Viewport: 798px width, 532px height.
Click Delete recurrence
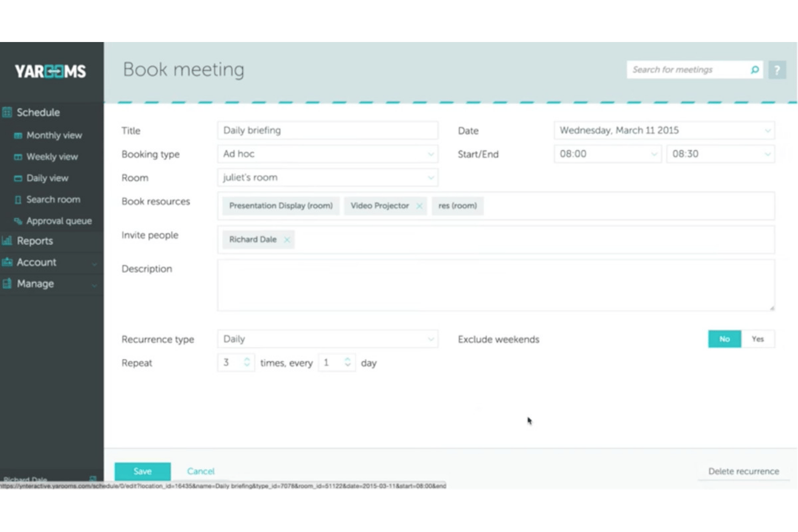(x=744, y=471)
